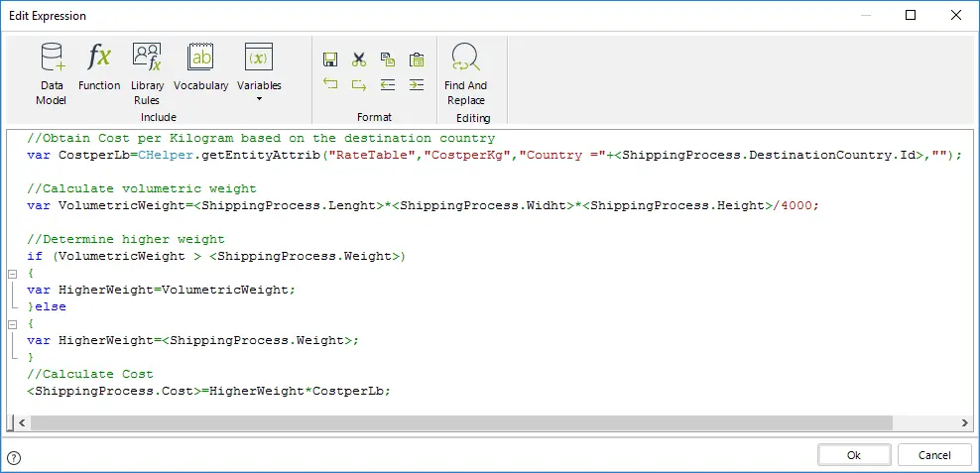Collapse the if block fold marker
Screen dimensions: 980x473
coord(12,274)
